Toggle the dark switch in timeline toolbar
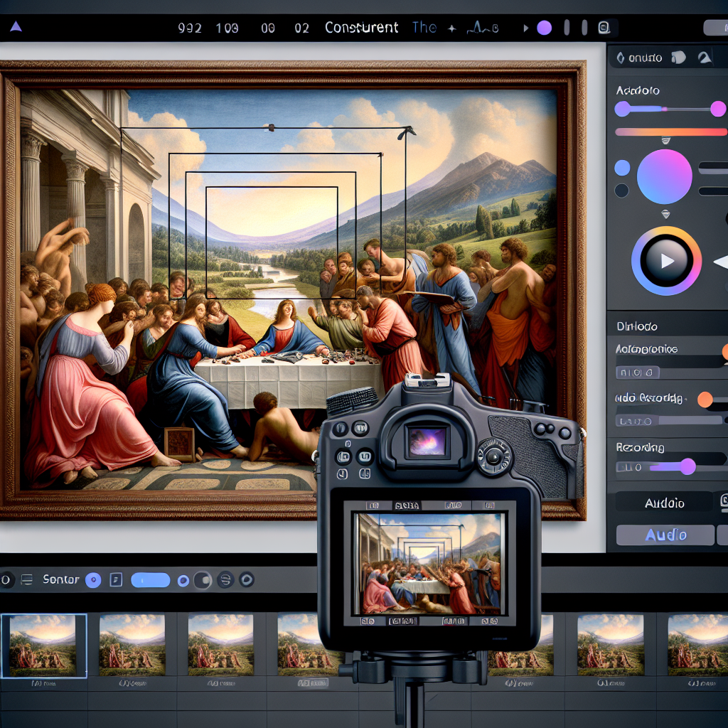This screenshot has height=728, width=728. pyautogui.click(x=202, y=579)
